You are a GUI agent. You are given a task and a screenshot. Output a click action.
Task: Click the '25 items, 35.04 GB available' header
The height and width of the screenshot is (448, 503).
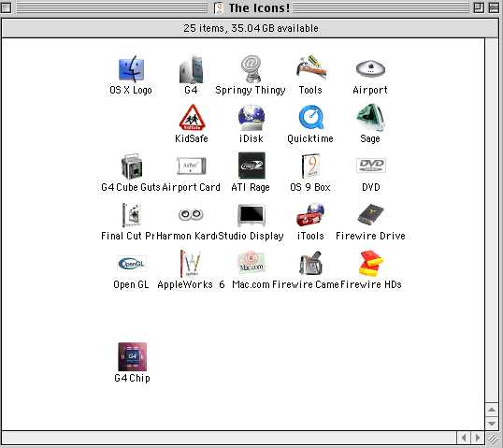(x=251, y=28)
